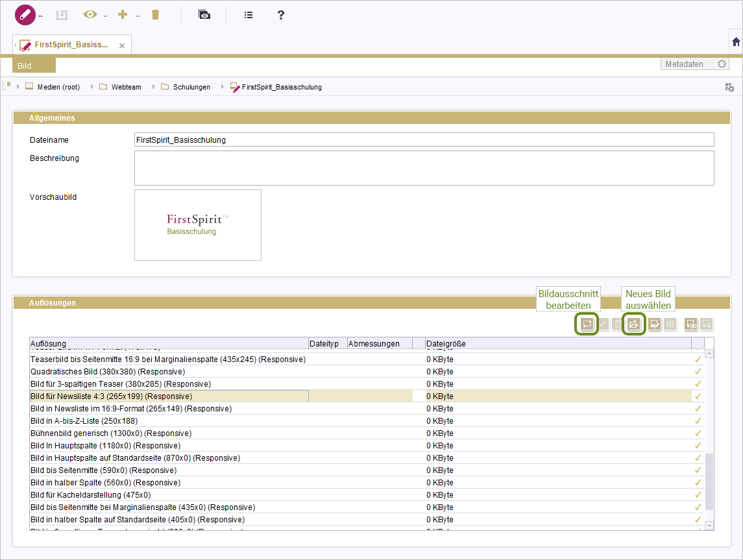This screenshot has width=743, height=560.
Task: Click the checkmark in the Bühnenbild generisch row
Action: pyautogui.click(x=698, y=433)
